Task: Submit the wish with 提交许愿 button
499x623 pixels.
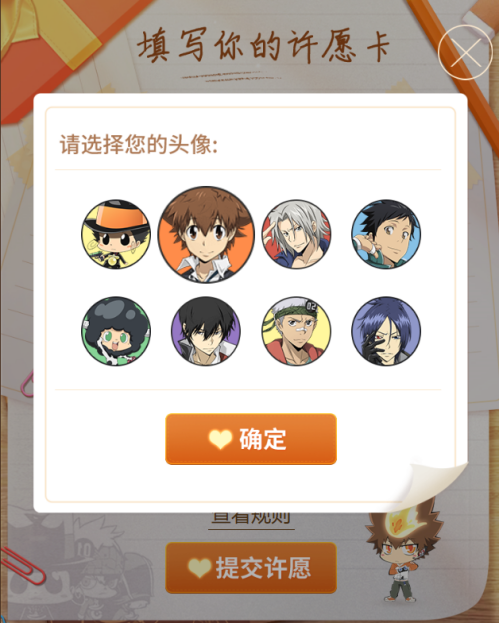Action: tap(251, 568)
